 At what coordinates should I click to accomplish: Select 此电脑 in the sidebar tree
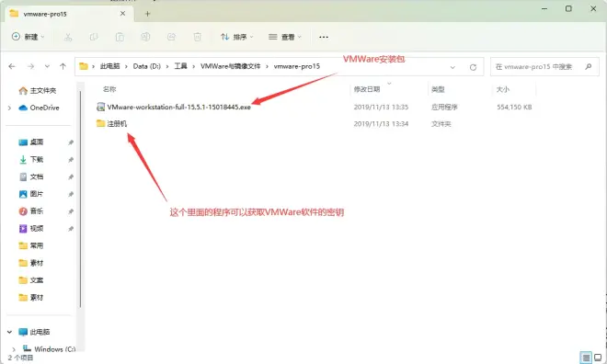coord(34,332)
